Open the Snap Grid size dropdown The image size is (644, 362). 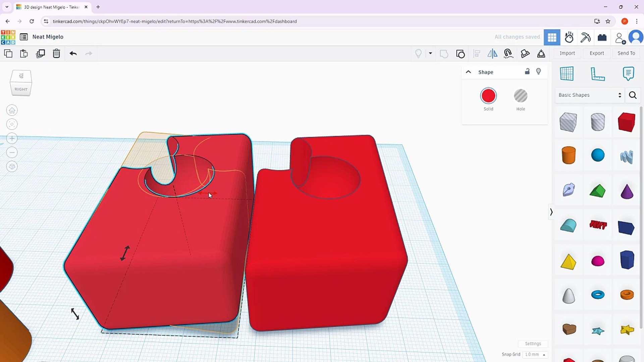point(535,354)
